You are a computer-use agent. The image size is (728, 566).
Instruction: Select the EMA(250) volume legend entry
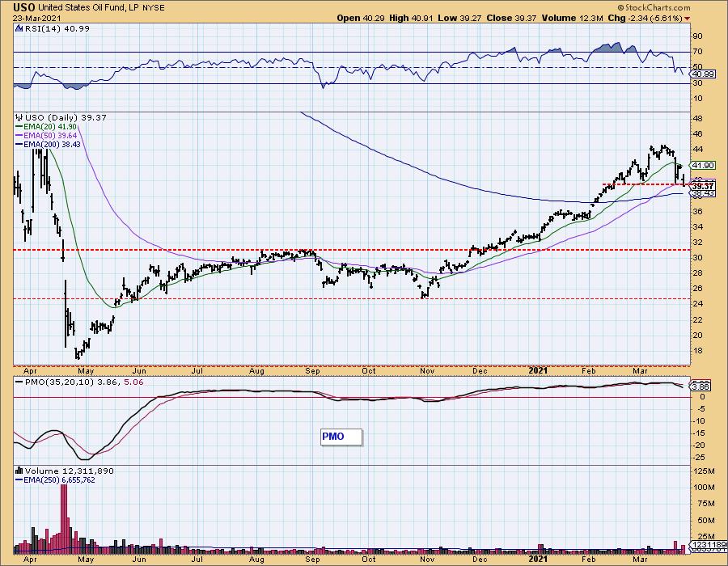[x=55, y=480]
